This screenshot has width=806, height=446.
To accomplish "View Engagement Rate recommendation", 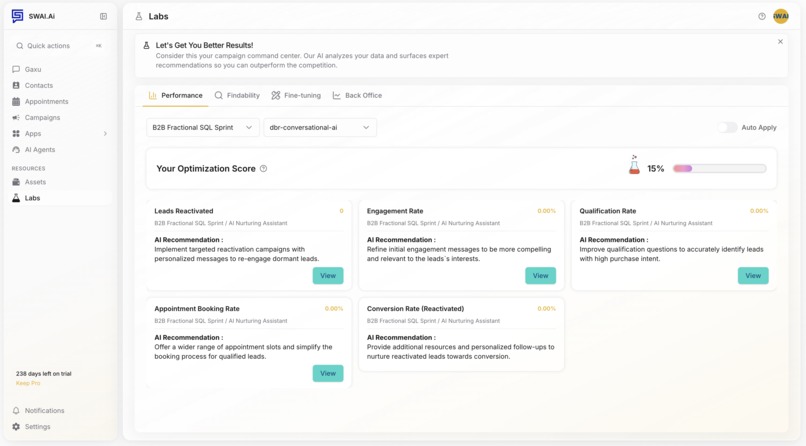I will click(540, 275).
